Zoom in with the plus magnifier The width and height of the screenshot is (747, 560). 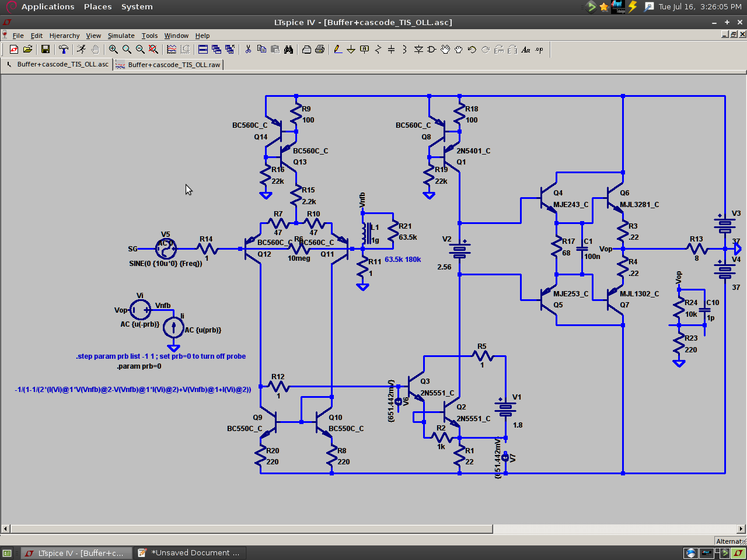(113, 50)
